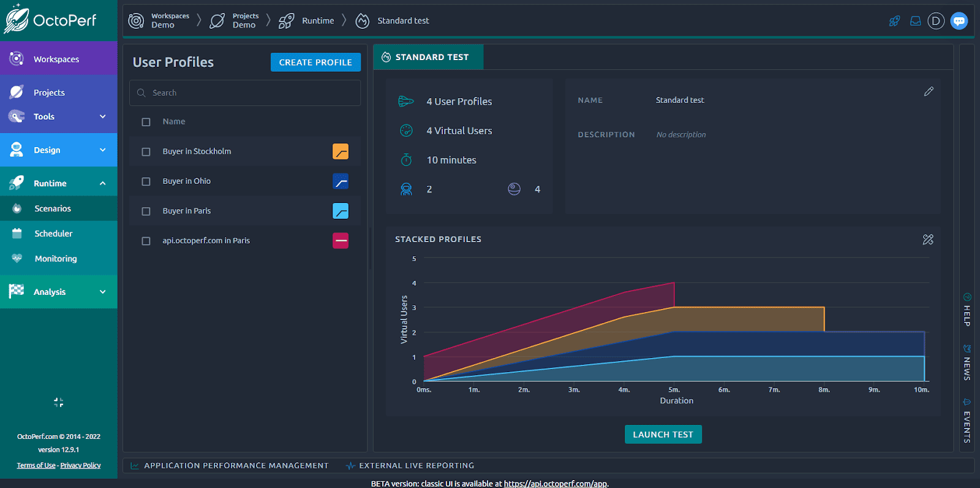This screenshot has height=488, width=980.
Task: Expand Application Performance Management panel
Action: [x=230, y=466]
